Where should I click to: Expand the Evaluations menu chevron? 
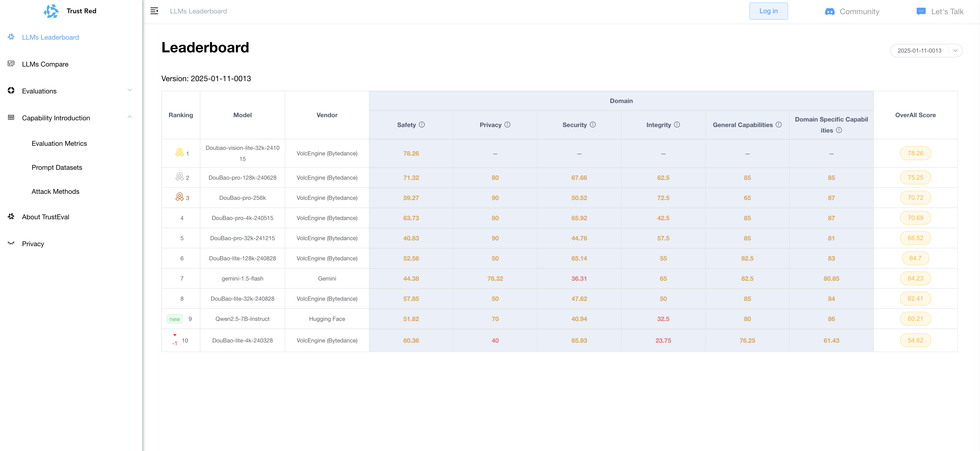click(129, 91)
